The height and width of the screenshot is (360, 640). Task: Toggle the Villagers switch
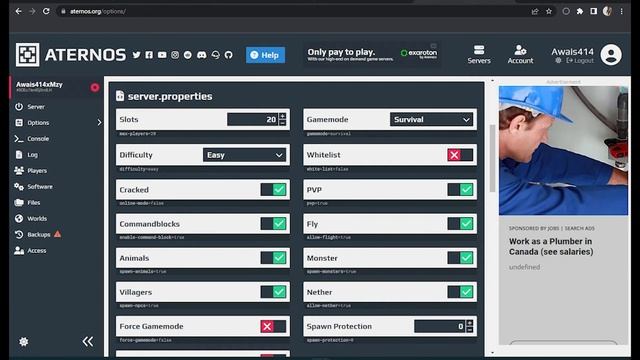[x=273, y=292]
